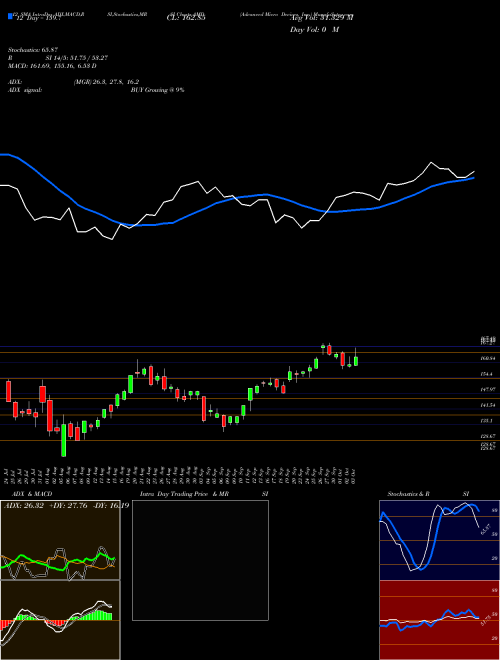Click the blue SMA legend square
Viewport: 500px width, 660px height.
[x=10, y=16]
